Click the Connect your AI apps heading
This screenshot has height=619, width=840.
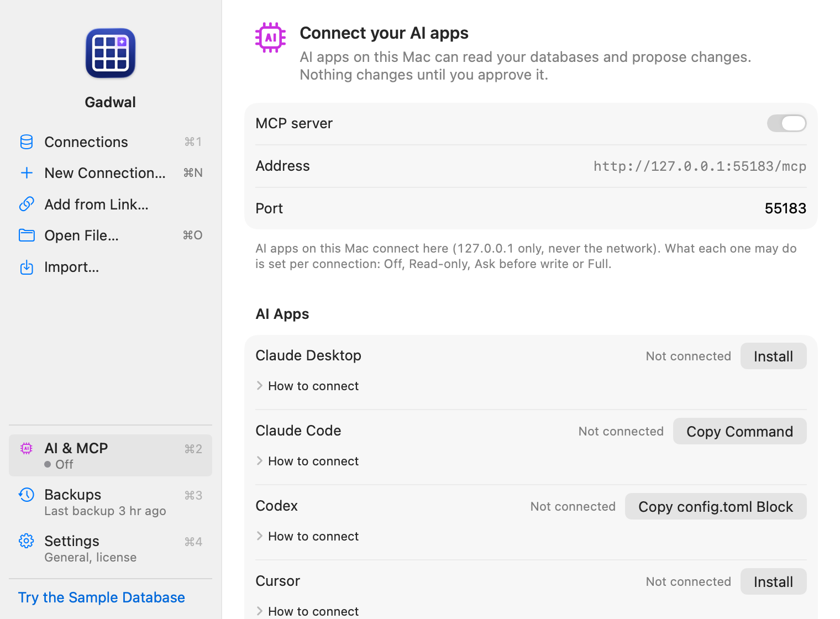click(x=384, y=33)
